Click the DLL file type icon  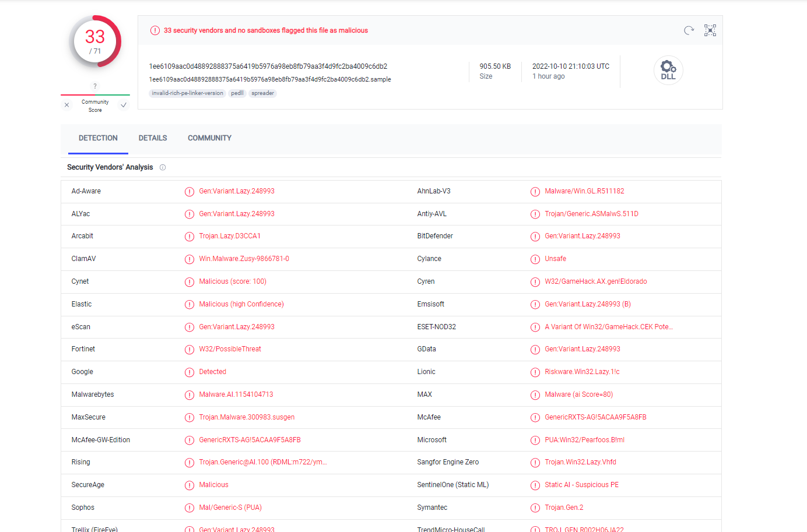[668, 71]
